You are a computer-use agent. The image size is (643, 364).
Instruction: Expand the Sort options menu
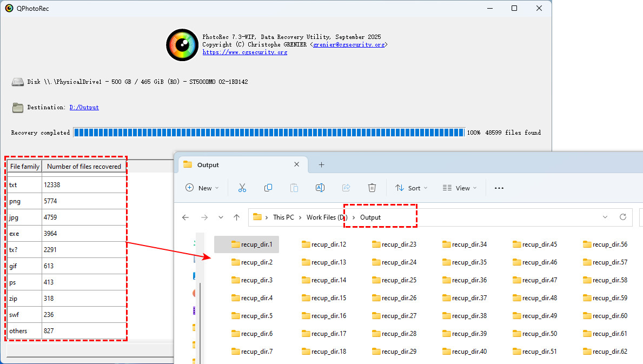point(411,188)
